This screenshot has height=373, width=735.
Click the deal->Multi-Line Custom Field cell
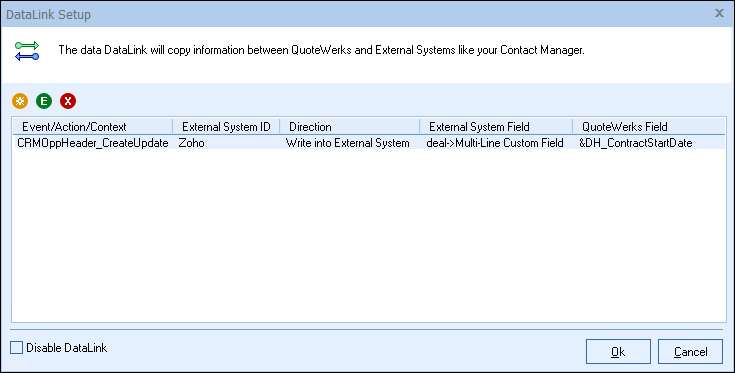[x=495, y=143]
